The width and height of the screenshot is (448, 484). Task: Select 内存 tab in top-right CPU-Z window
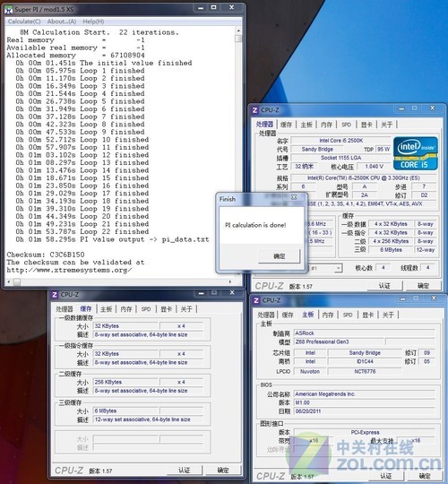coord(326,125)
